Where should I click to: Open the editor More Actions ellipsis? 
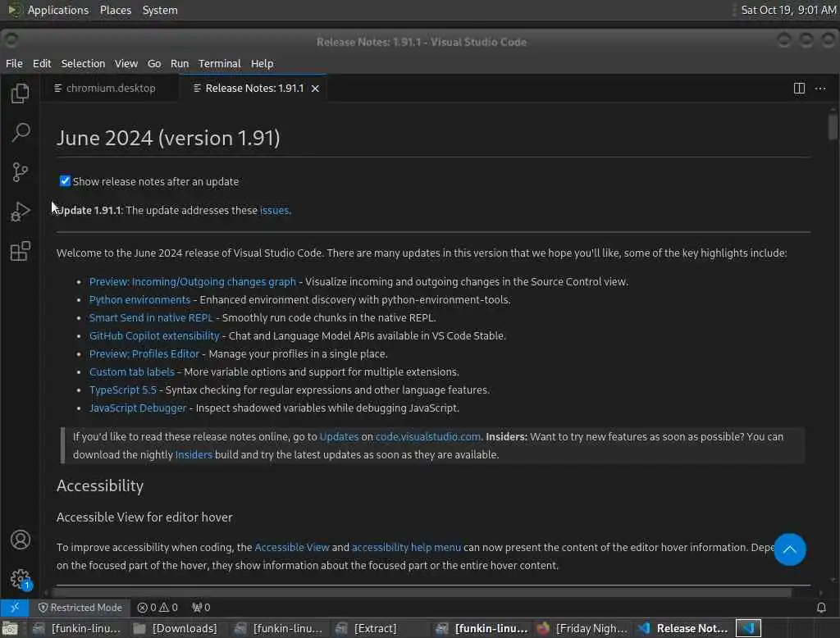(x=820, y=88)
